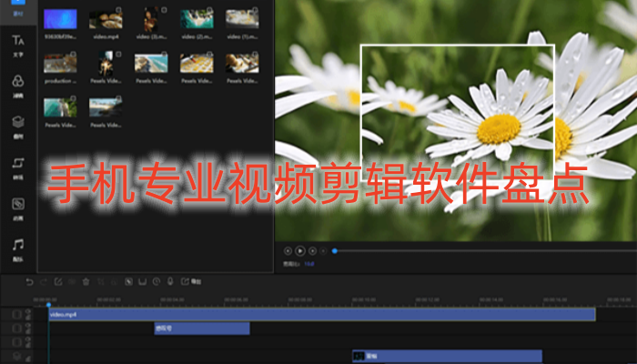Viewport: 637px width, 364px height.
Task: Open the Music panel with note icon
Action: pos(17,248)
